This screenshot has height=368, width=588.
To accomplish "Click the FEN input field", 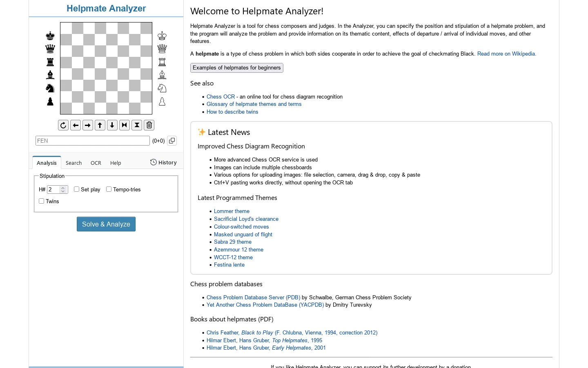I will [x=93, y=141].
